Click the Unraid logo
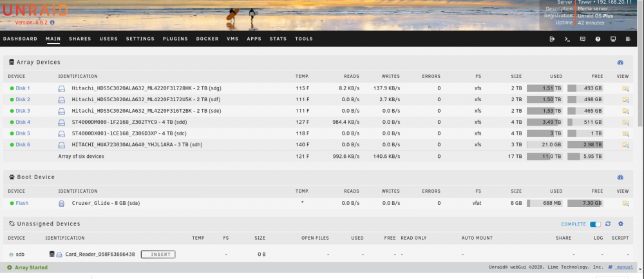 (35, 10)
